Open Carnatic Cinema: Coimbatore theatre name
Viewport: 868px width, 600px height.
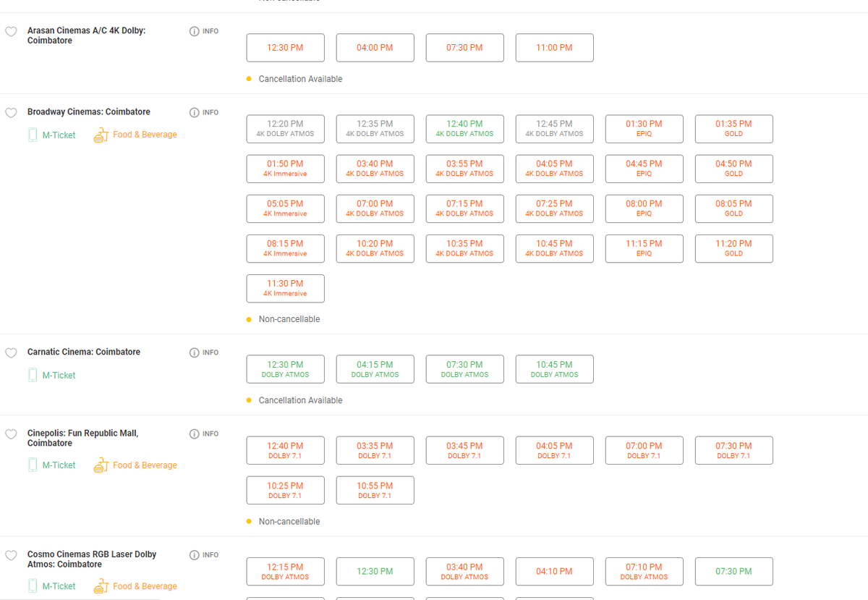[84, 352]
